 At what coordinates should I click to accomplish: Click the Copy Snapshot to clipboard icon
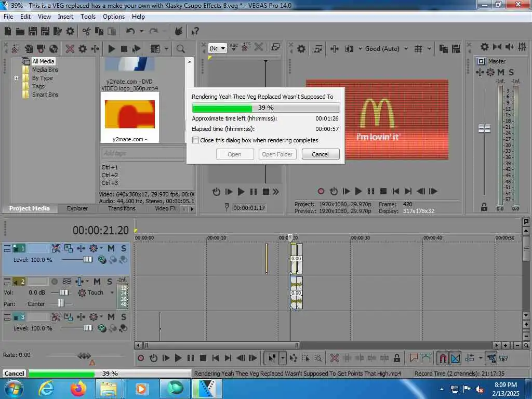pos(444,49)
